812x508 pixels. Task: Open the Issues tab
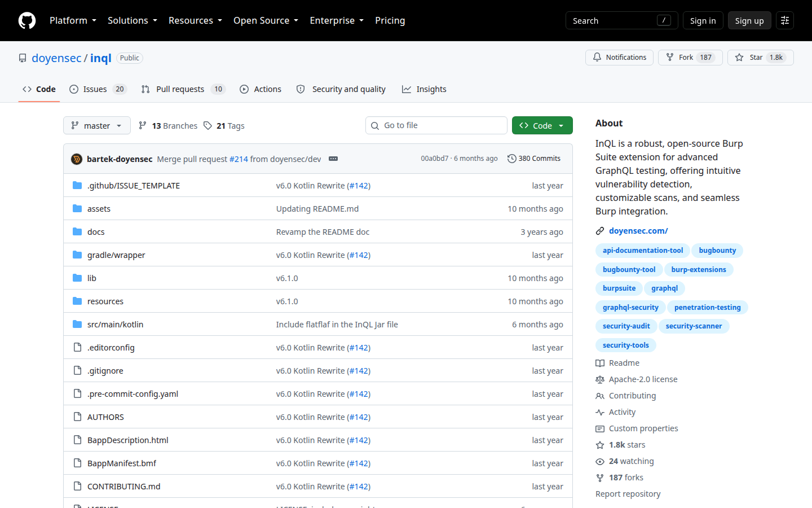tap(98, 89)
